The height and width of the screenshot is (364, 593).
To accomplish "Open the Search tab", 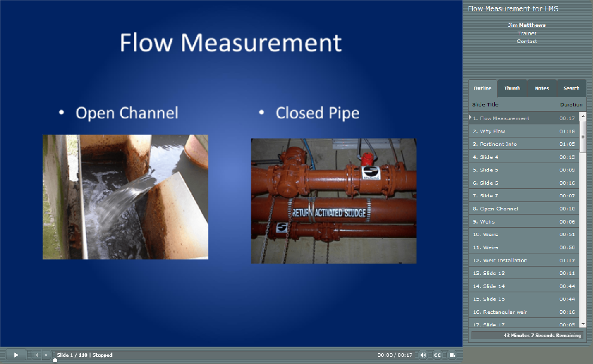I will click(571, 88).
